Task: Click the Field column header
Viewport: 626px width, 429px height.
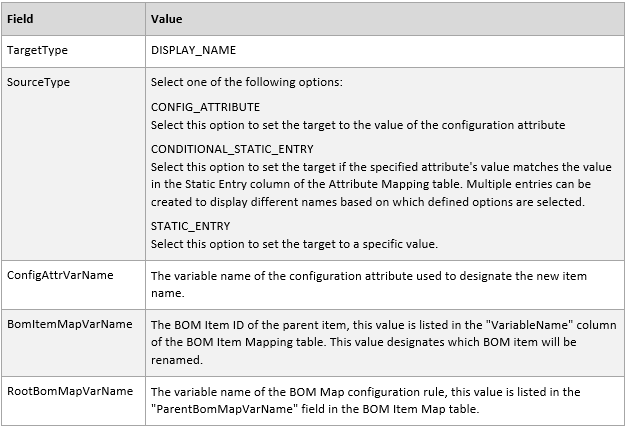Action: click(x=20, y=19)
